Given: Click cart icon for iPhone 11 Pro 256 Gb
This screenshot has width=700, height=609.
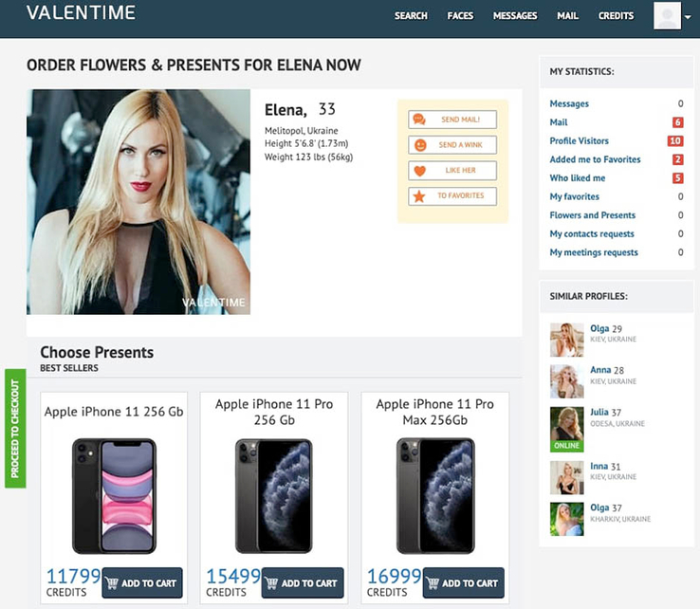Looking at the screenshot, I should coord(271,582).
